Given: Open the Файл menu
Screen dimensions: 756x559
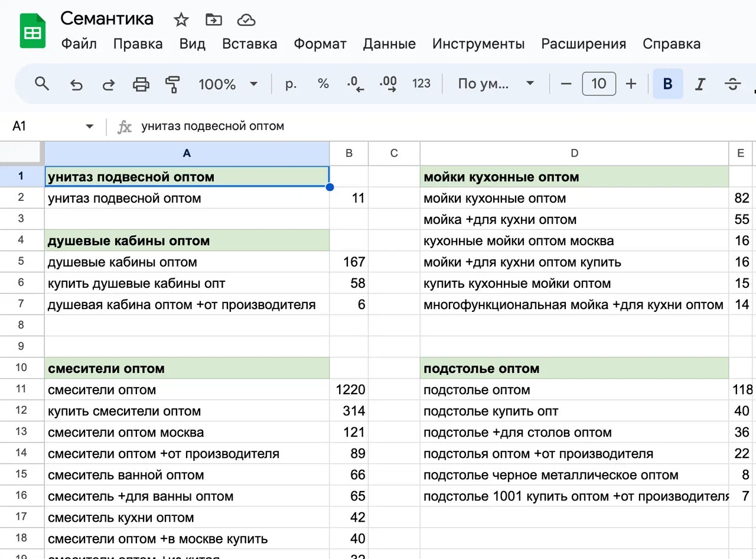Looking at the screenshot, I should (79, 44).
